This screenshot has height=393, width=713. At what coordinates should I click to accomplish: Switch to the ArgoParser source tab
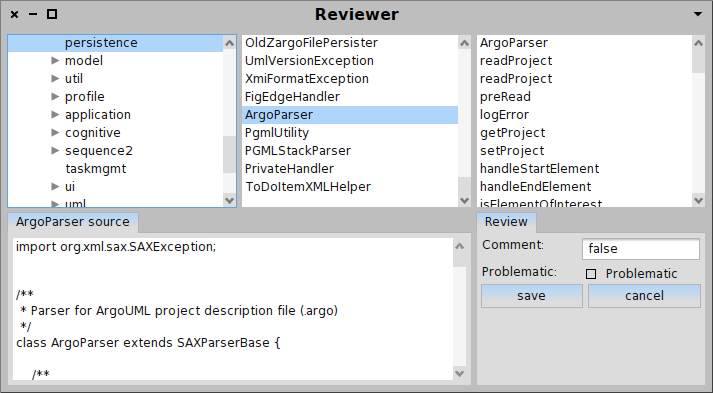point(73,222)
